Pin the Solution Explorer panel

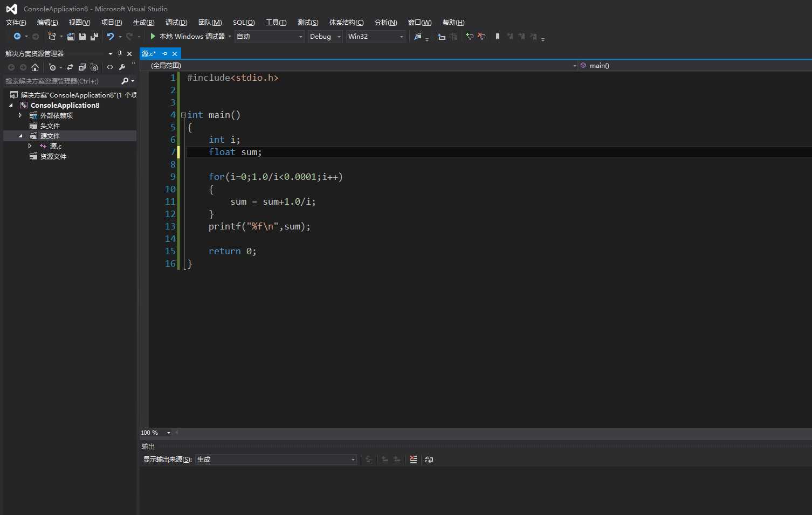(120, 53)
